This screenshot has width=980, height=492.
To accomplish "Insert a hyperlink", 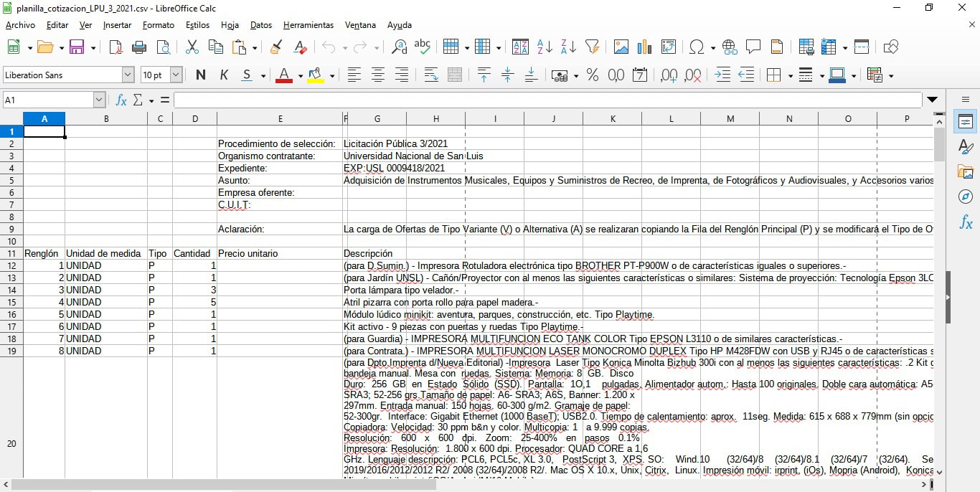I will (730, 47).
